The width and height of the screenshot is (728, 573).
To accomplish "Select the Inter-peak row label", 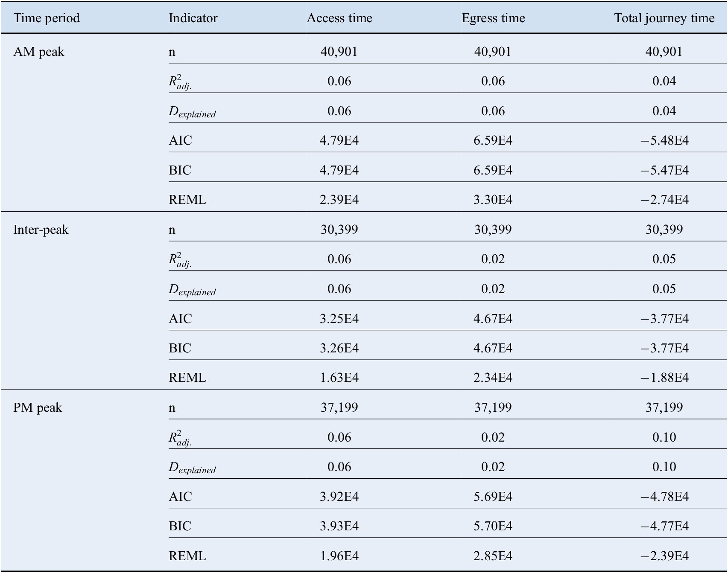I will tap(41, 230).
